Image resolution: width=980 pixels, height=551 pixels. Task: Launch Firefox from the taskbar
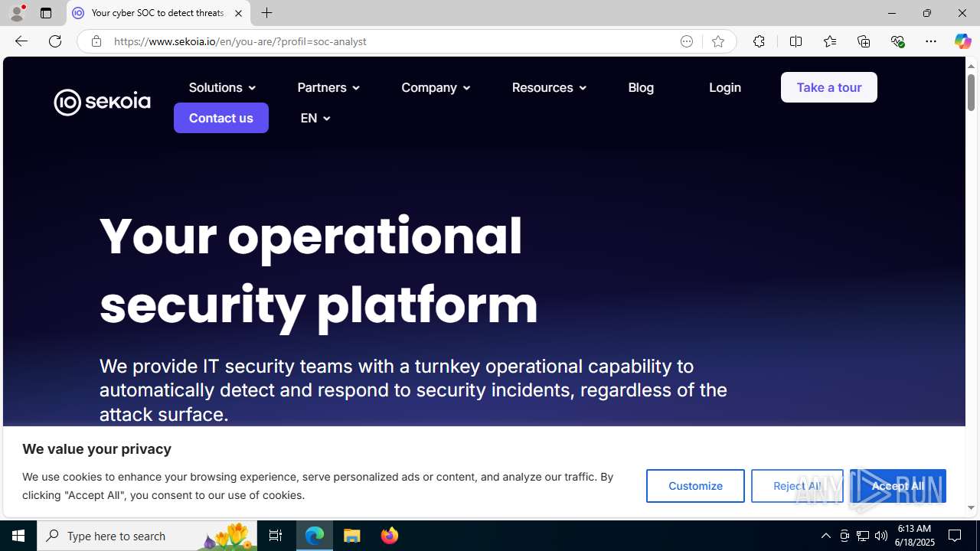click(390, 536)
